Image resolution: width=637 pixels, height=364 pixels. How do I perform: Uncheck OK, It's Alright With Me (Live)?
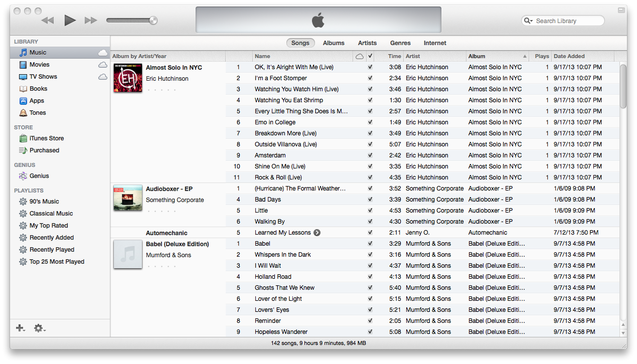click(370, 67)
